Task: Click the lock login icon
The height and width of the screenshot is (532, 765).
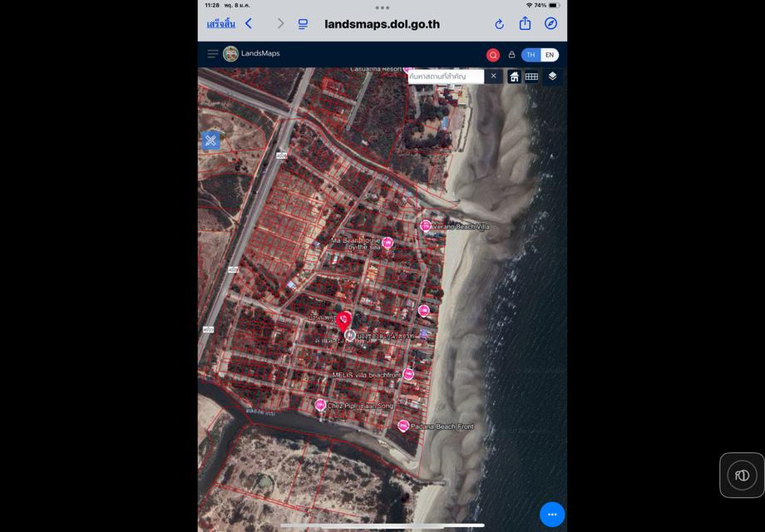Action: tap(511, 55)
